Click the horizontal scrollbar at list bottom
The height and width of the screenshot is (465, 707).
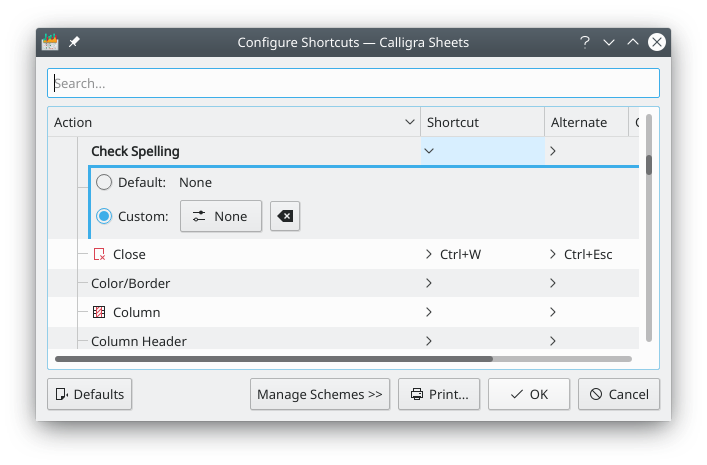pos(273,358)
